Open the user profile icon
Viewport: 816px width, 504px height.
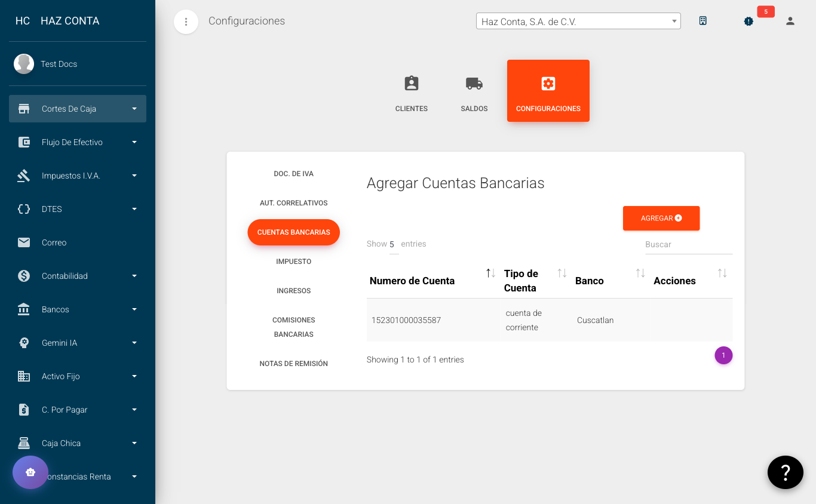pyautogui.click(x=790, y=21)
